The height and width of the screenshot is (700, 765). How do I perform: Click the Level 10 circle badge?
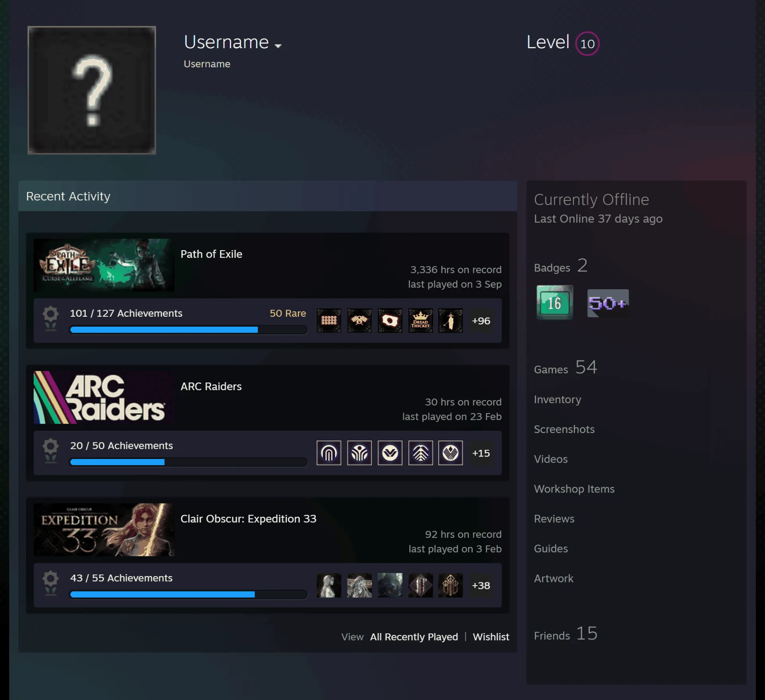(587, 43)
